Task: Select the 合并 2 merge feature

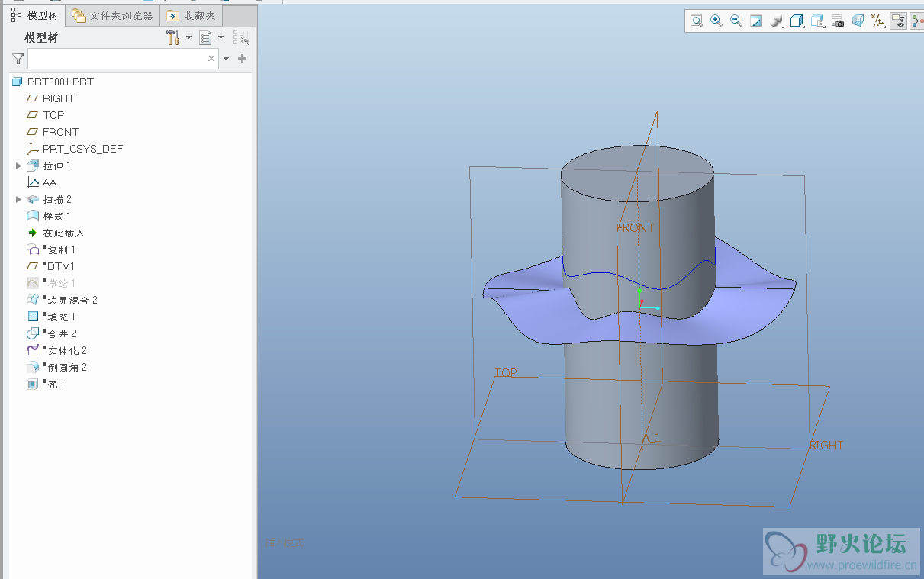Action: tap(51, 333)
